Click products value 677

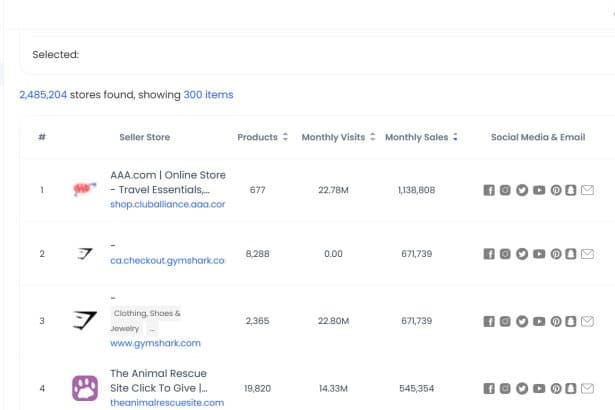pos(258,190)
